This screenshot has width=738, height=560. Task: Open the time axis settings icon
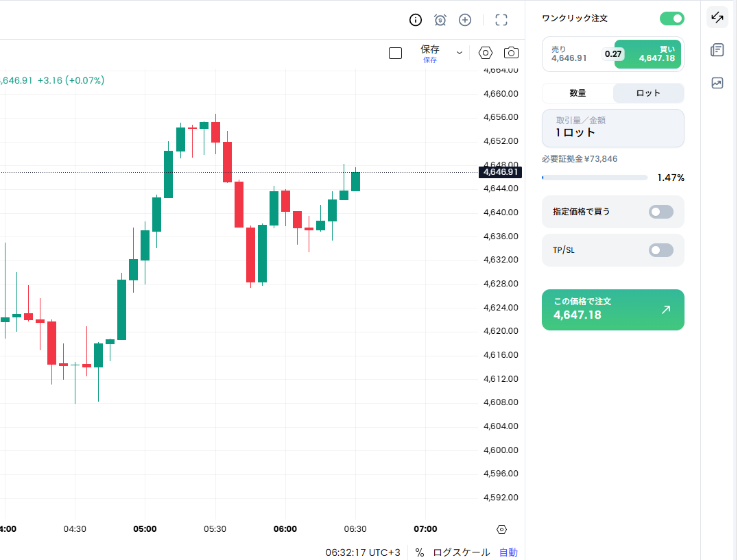pos(502,529)
